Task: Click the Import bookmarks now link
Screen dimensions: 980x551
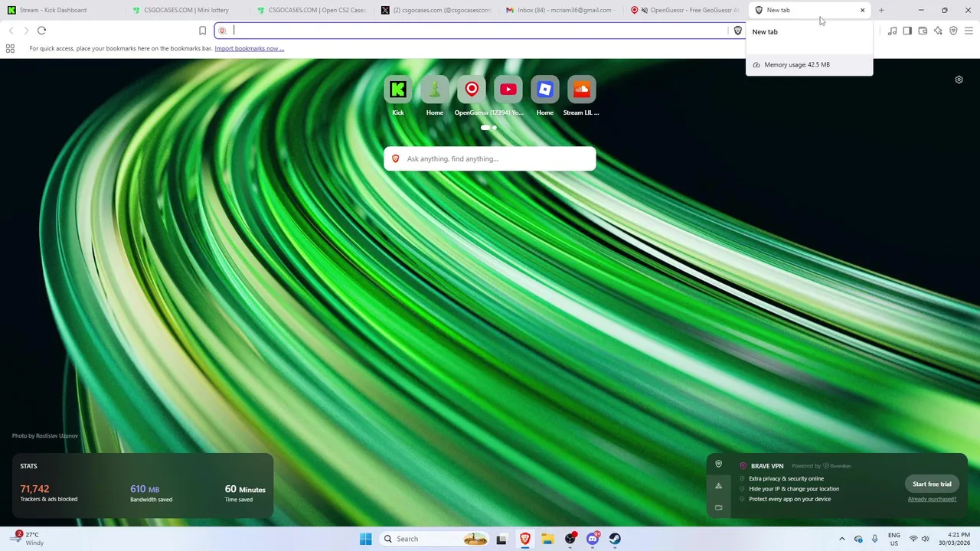Action: point(250,48)
